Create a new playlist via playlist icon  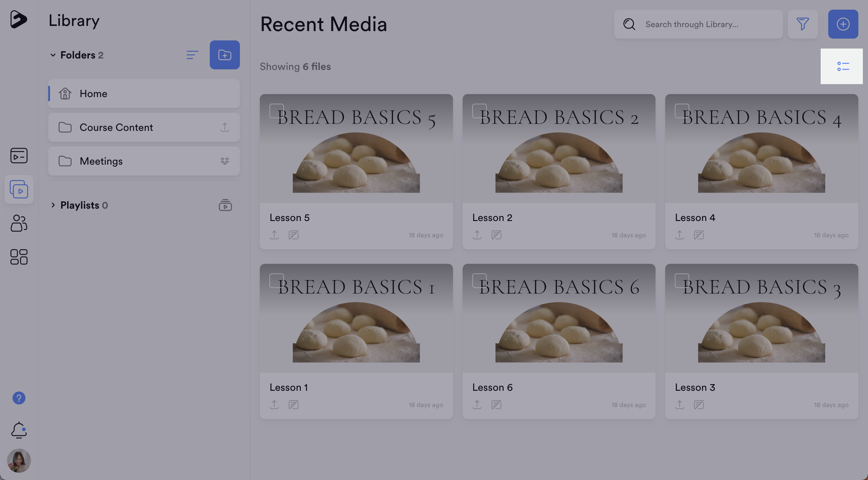tap(225, 205)
